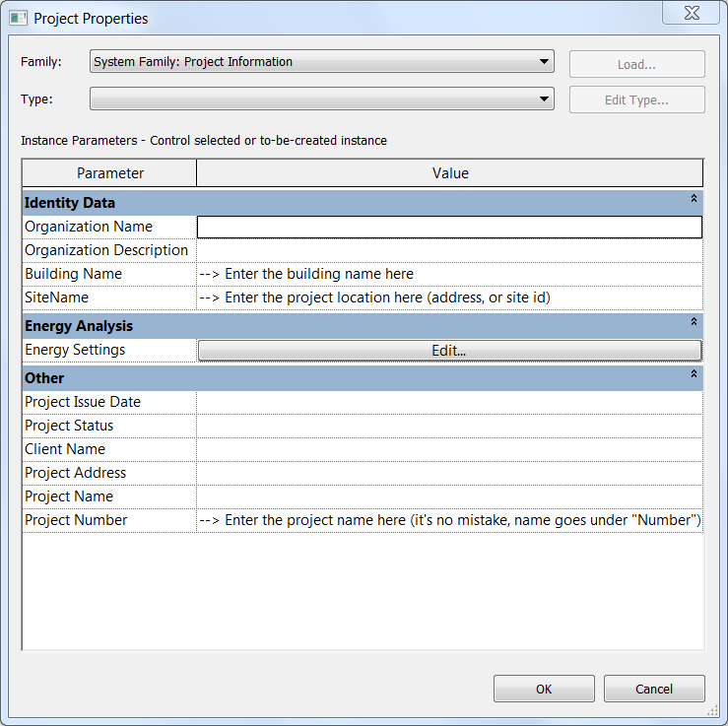Click the Organization Description value cell
728x726 pixels.
pyautogui.click(x=449, y=250)
